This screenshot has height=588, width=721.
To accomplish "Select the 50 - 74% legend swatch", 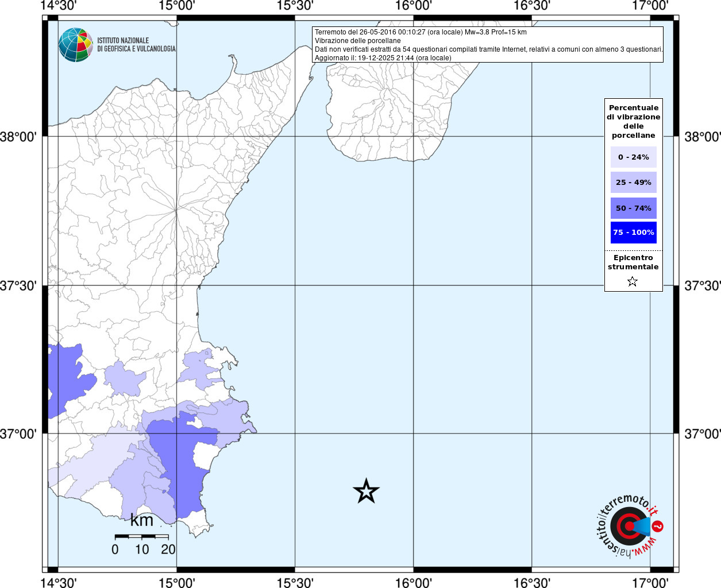I will 633,208.
